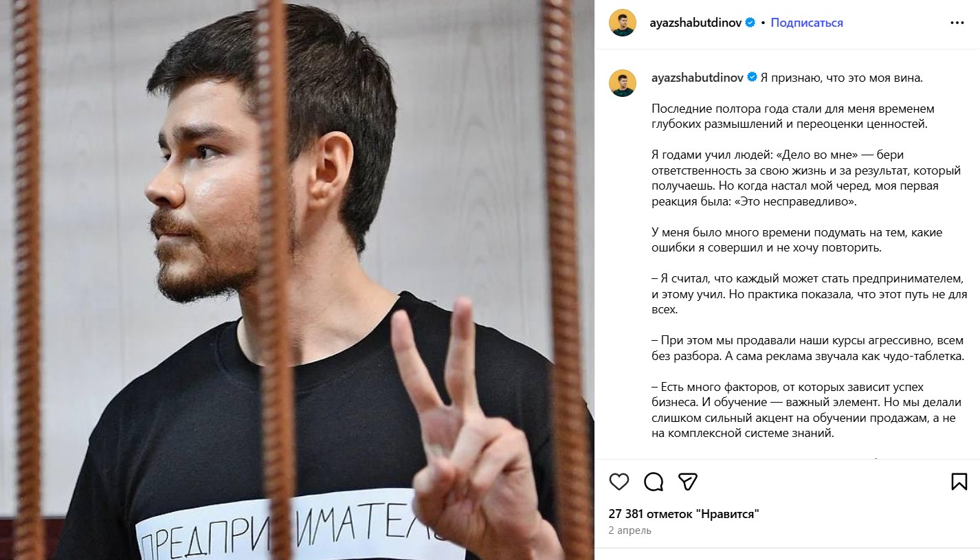
Task: Open ayazshabutdinov profile from header username
Action: [696, 23]
